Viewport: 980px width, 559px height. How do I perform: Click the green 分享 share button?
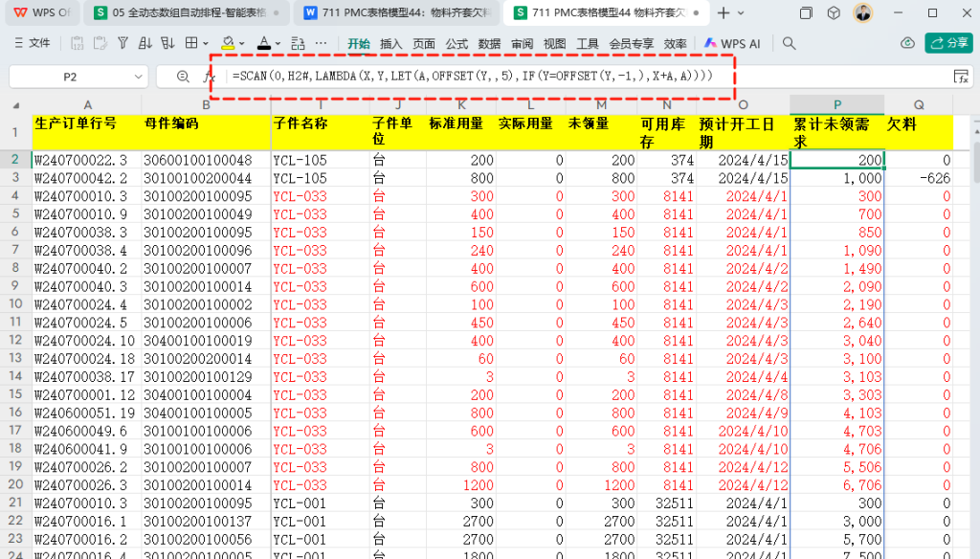948,42
